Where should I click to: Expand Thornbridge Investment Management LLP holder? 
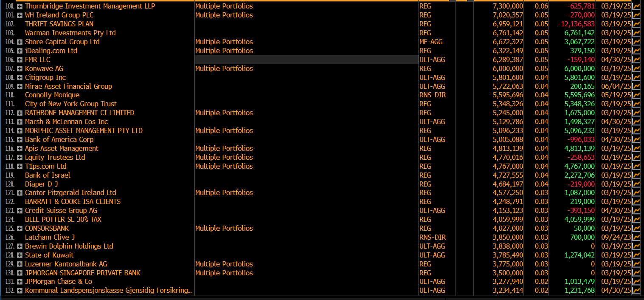coord(20,6)
